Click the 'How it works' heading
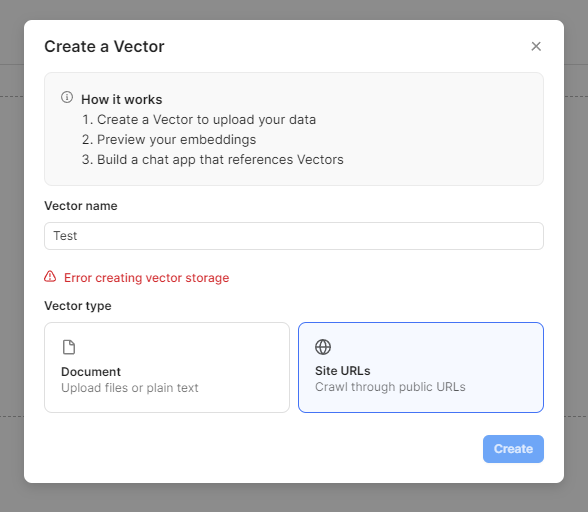588x512 pixels. (122, 99)
